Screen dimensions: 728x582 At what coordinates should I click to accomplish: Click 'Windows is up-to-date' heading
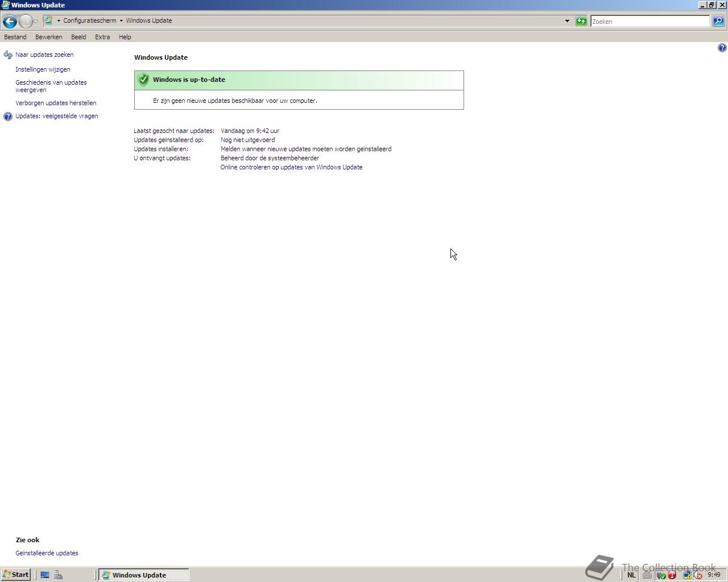click(189, 80)
